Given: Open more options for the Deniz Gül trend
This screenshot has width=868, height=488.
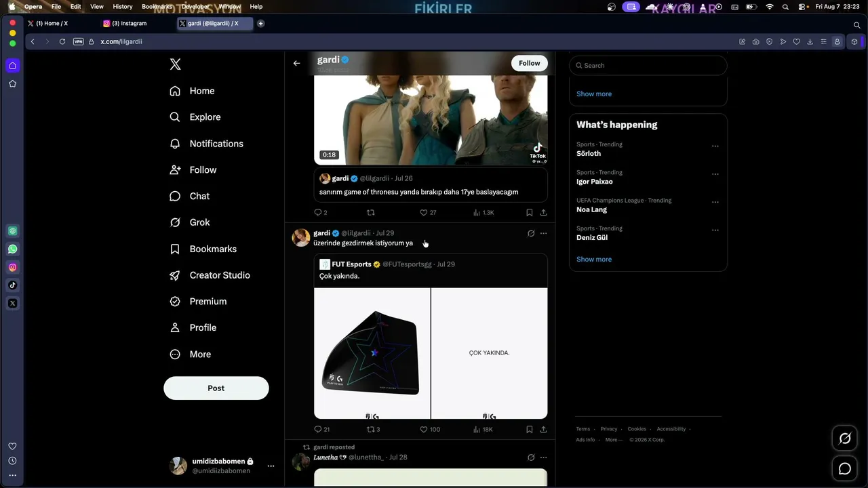Looking at the screenshot, I should click(715, 230).
